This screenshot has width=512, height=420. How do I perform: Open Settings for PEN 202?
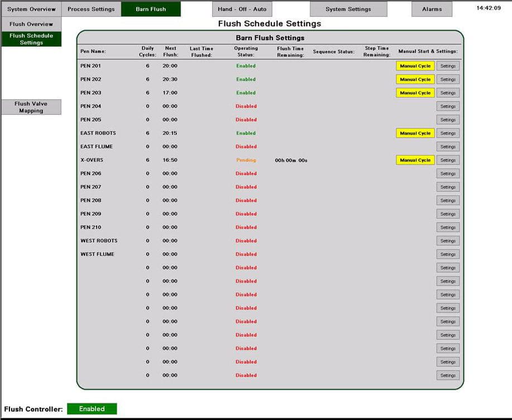(x=448, y=79)
